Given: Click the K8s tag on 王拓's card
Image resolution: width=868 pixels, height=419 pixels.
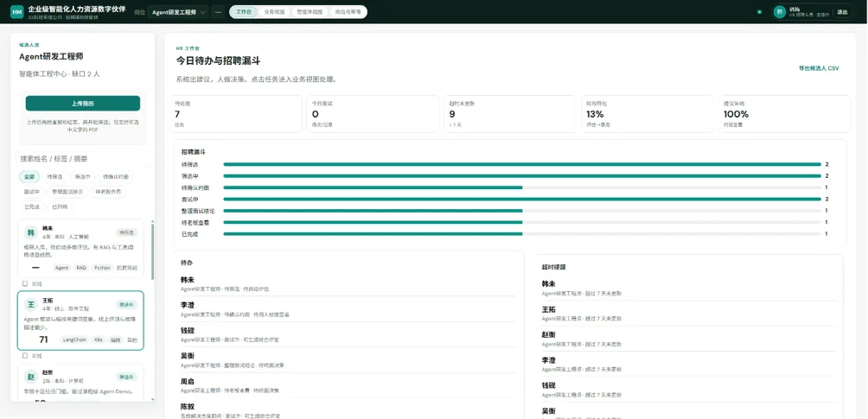Looking at the screenshot, I should [99, 340].
